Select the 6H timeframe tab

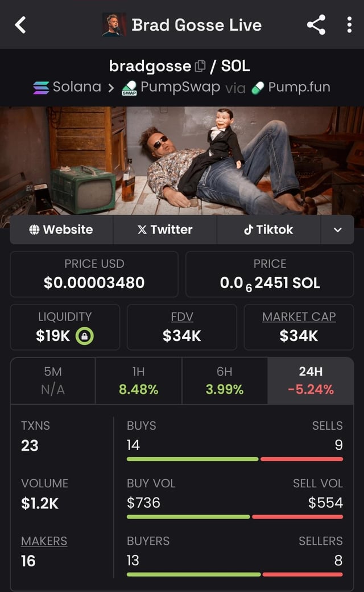tap(224, 380)
